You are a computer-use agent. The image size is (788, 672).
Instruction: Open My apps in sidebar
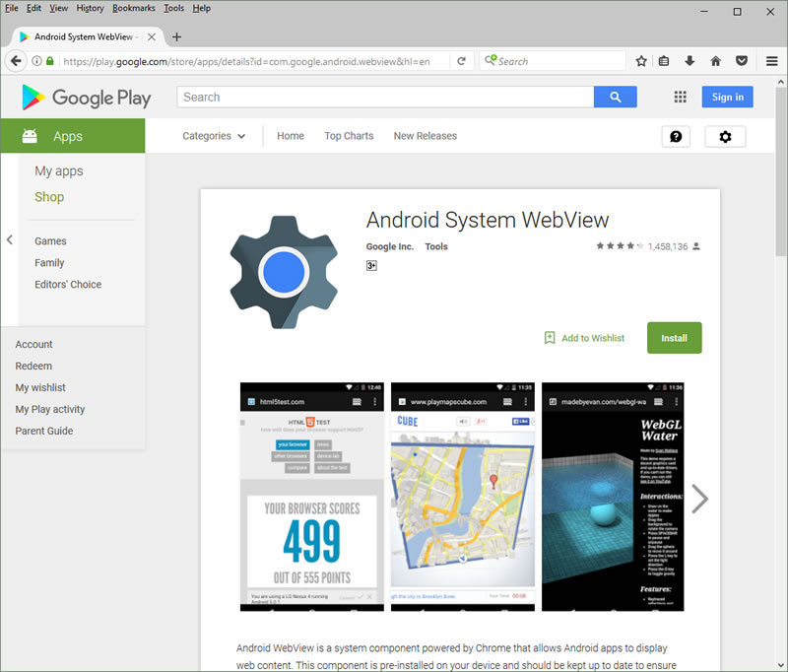point(59,170)
